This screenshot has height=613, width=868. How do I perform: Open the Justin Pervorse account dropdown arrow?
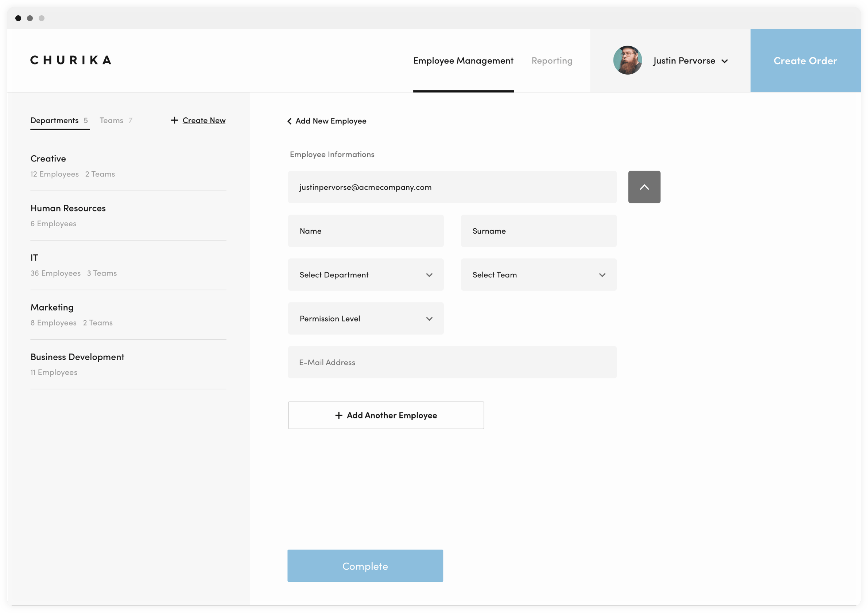(724, 61)
